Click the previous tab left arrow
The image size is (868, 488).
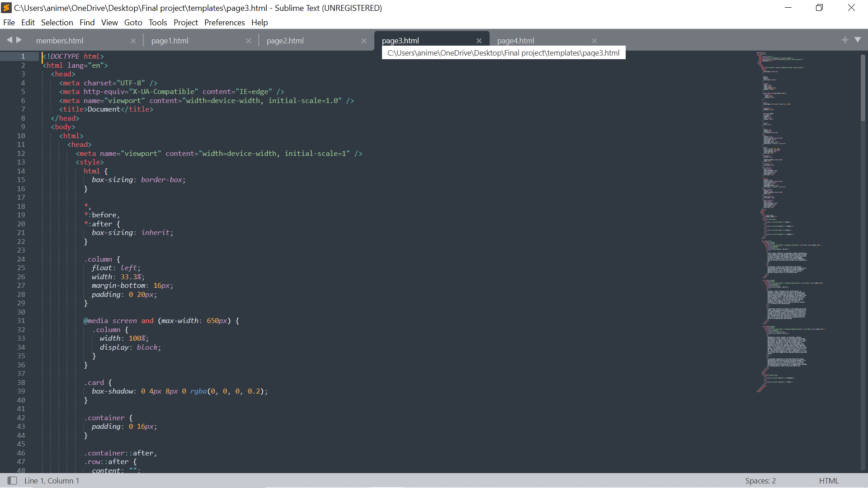[9, 40]
